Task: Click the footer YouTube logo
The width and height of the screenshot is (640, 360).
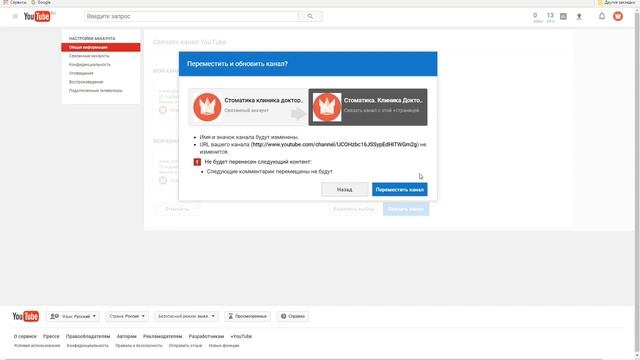Action: pyautogui.click(x=25, y=316)
